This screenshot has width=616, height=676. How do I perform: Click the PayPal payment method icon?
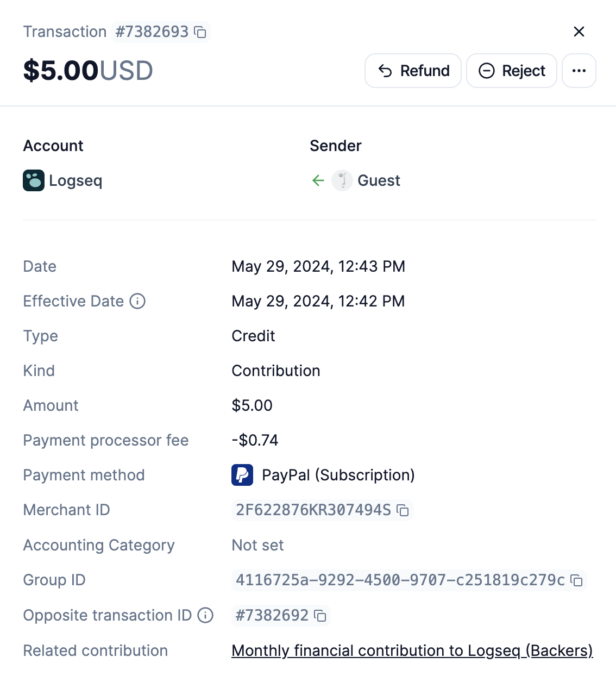pos(242,475)
